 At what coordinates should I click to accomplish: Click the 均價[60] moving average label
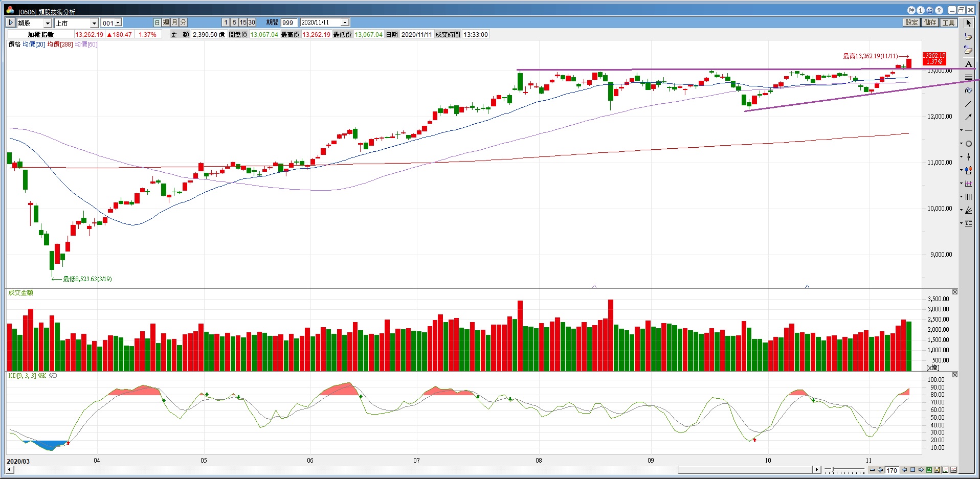86,44
